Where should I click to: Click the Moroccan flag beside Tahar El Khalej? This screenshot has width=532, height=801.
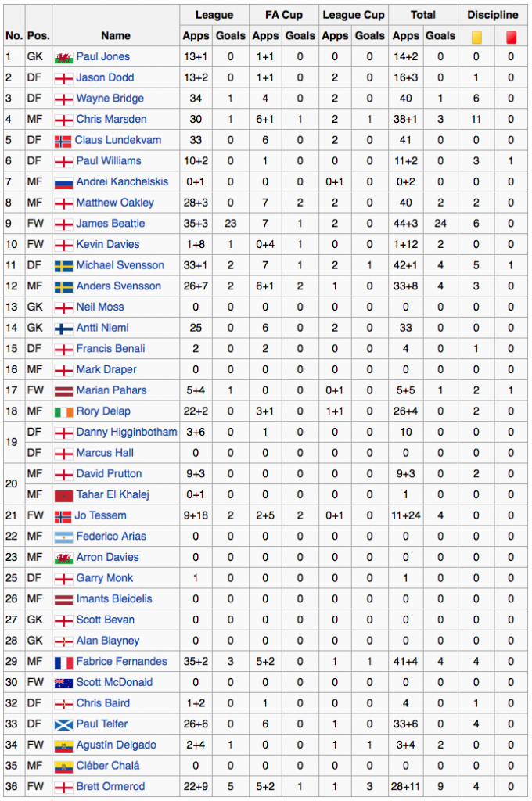coord(63,495)
